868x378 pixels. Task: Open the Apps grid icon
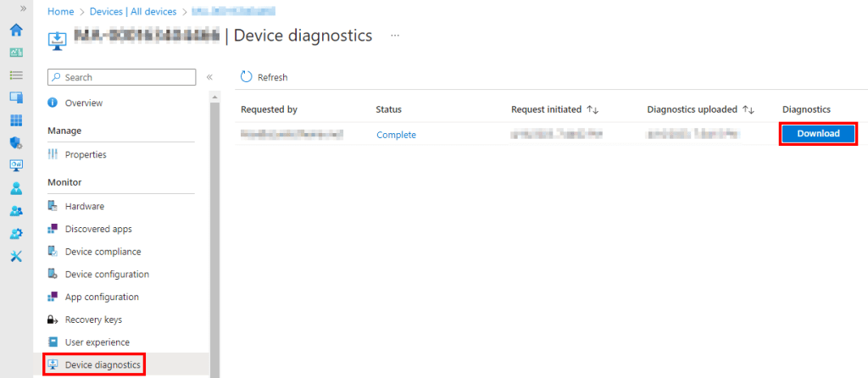(16, 120)
